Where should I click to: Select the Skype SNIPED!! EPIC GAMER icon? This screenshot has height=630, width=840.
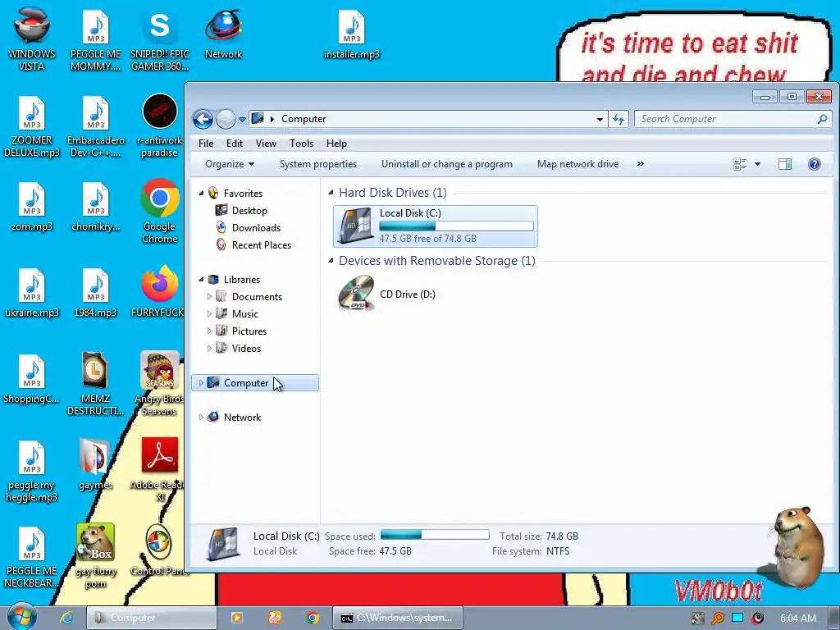point(160,39)
